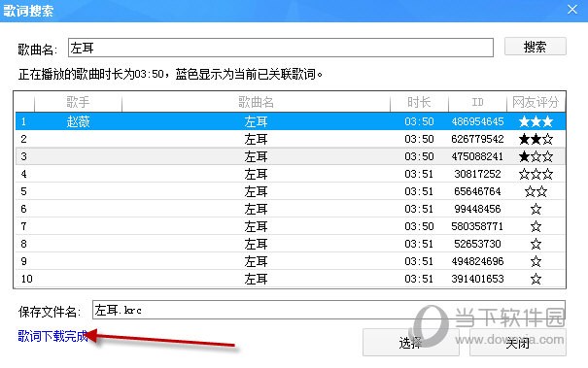The image size is (588, 368).
Task: Sort by the 时长 column header
Action: [419, 102]
